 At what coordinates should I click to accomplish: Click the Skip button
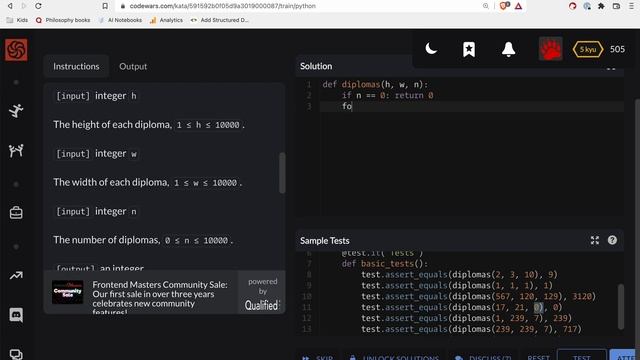(x=318, y=357)
